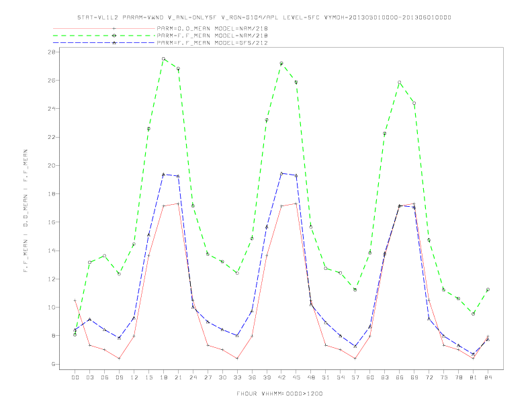532x411 pixels.
Task: Click x-axis tick label 30
Action: (222, 377)
